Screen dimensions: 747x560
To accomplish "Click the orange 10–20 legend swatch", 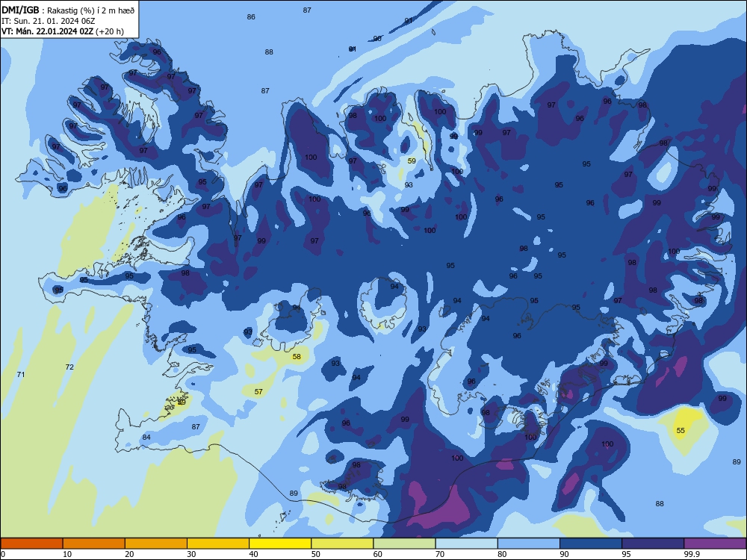I will pos(94,544).
